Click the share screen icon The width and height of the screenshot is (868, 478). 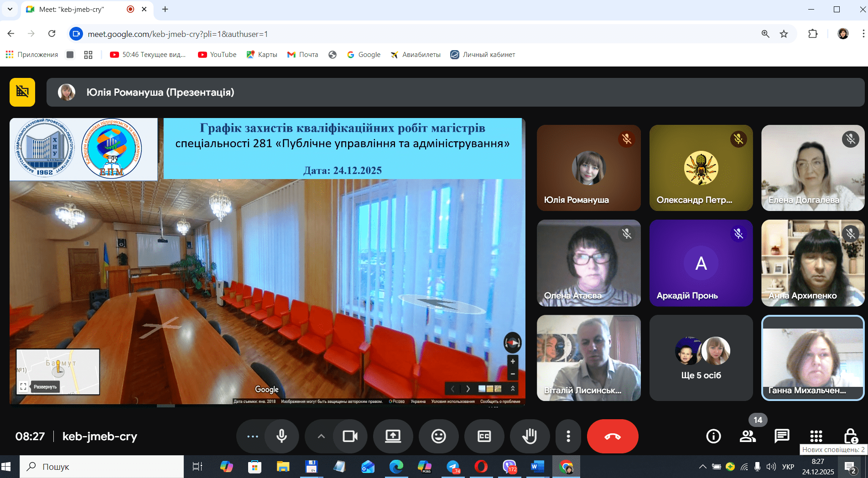[393, 436]
